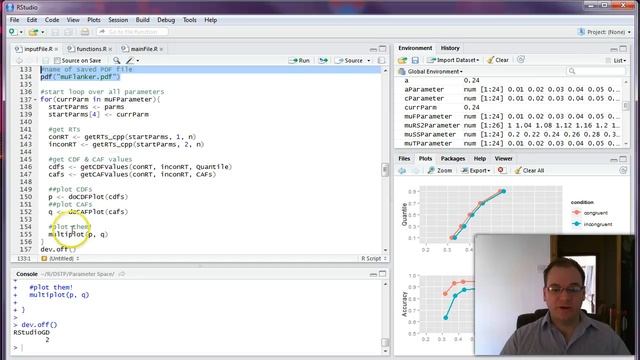Click the Environment refresh icon

[520, 60]
